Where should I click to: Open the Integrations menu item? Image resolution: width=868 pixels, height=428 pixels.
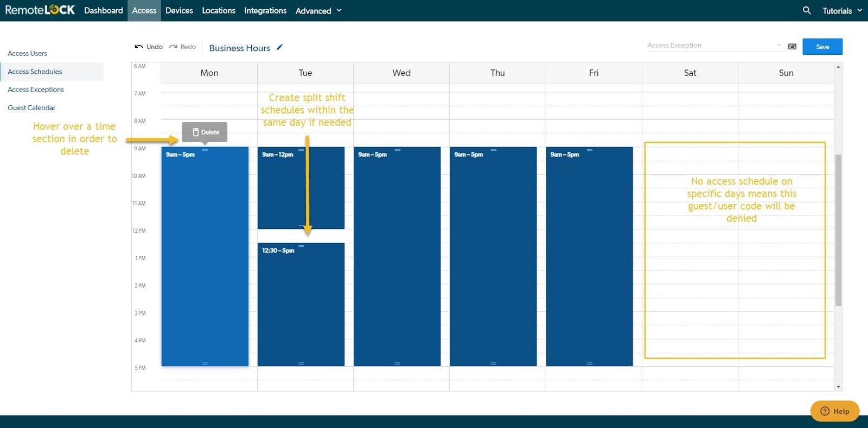(265, 11)
